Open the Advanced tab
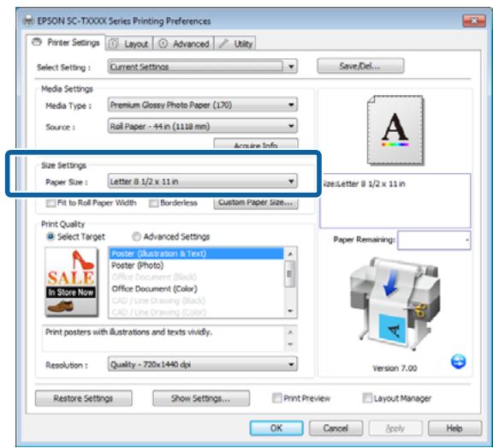The width and height of the screenshot is (493, 448). click(184, 44)
